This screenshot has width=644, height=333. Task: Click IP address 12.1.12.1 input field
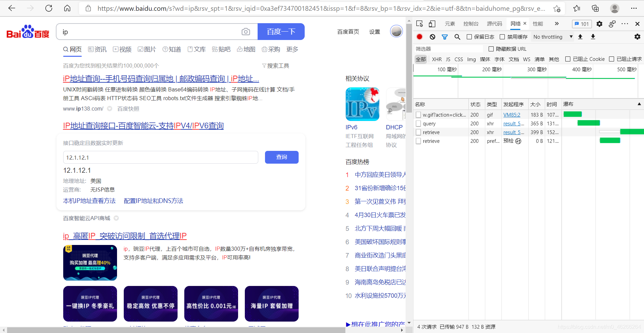click(x=161, y=158)
